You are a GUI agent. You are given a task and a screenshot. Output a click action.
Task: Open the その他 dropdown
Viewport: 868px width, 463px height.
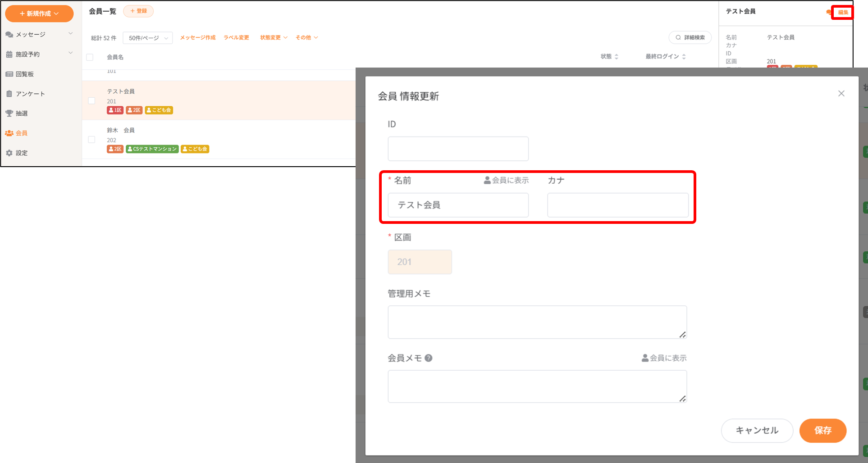(x=307, y=37)
